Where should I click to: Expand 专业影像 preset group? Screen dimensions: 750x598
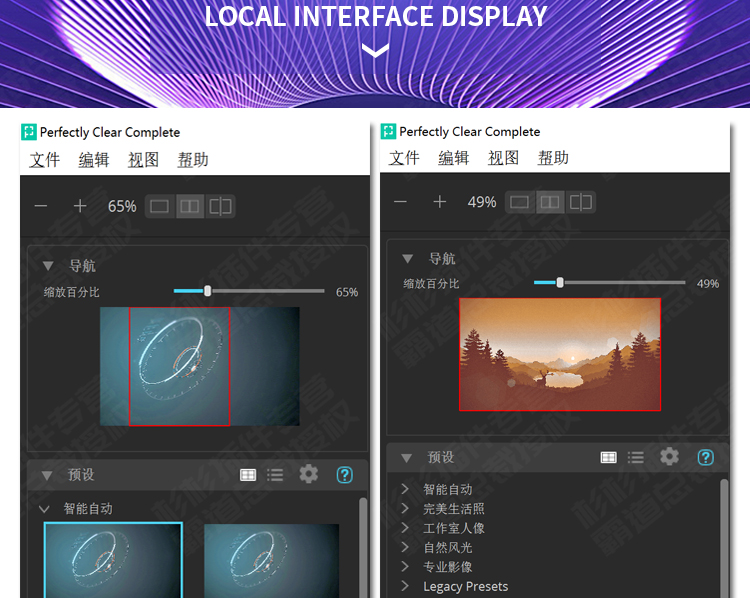tap(405, 566)
